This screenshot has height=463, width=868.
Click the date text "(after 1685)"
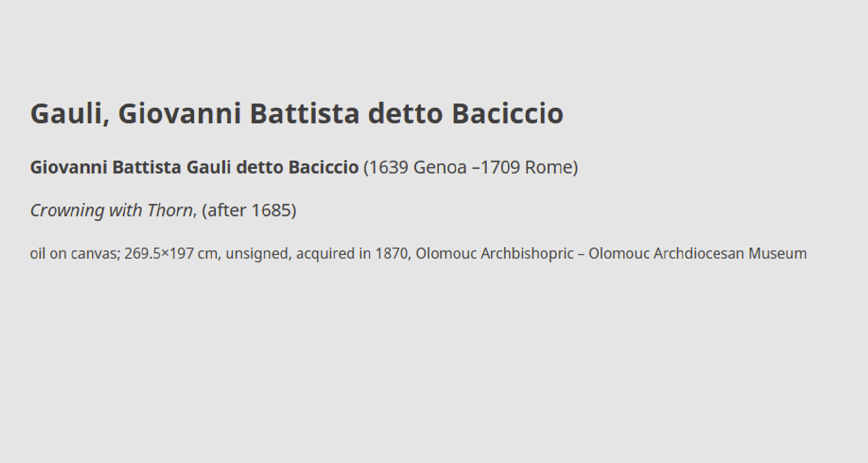pyautogui.click(x=249, y=210)
